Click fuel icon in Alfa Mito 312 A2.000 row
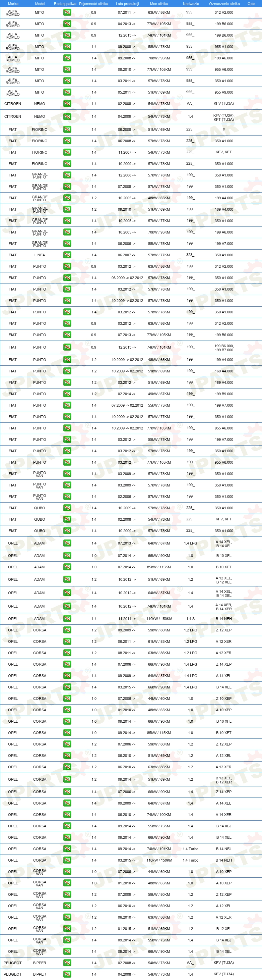 67,12
